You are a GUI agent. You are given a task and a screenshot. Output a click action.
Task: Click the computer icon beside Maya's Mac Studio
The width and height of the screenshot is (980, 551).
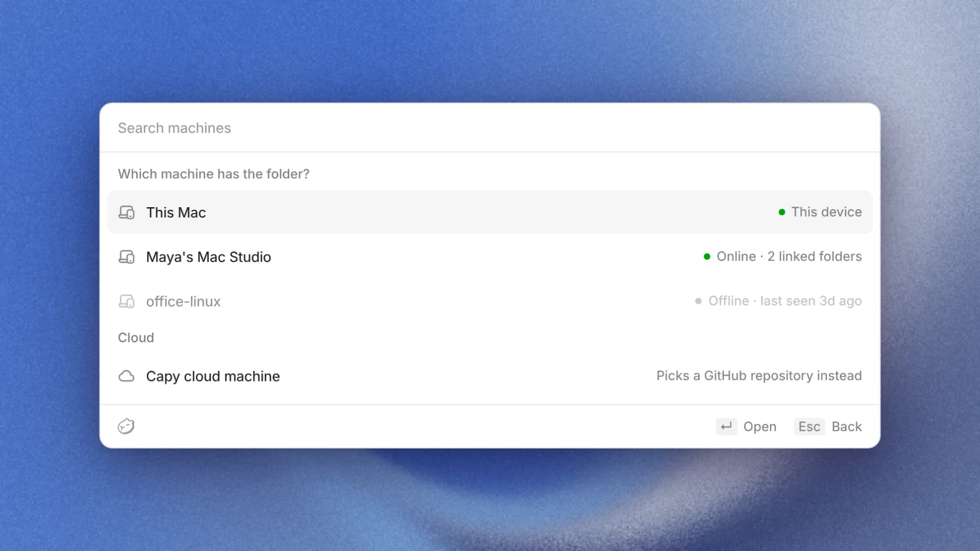pyautogui.click(x=126, y=257)
